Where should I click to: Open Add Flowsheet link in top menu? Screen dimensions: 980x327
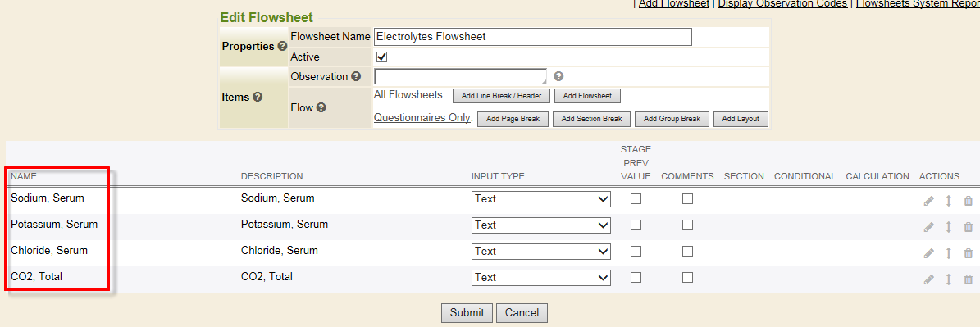pyautogui.click(x=674, y=4)
